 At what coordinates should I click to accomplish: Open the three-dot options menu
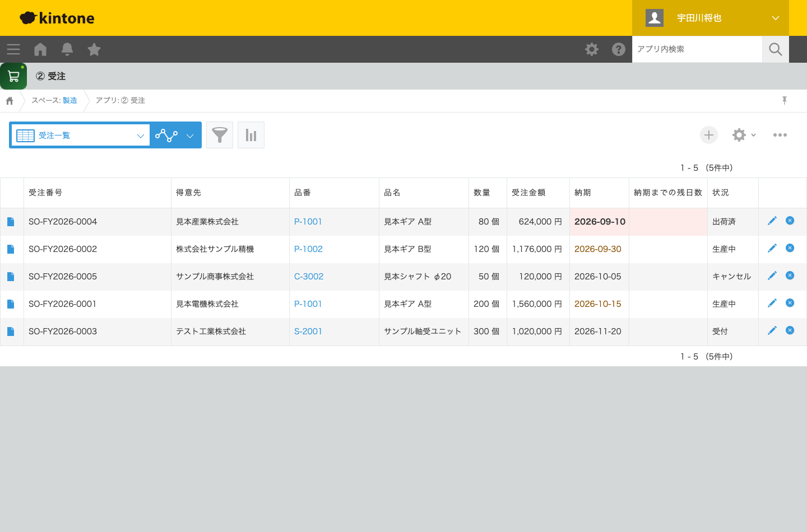coord(780,135)
